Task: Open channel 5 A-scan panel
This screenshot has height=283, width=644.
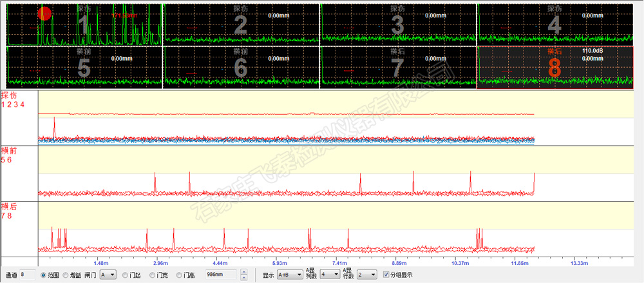Action: point(84,66)
